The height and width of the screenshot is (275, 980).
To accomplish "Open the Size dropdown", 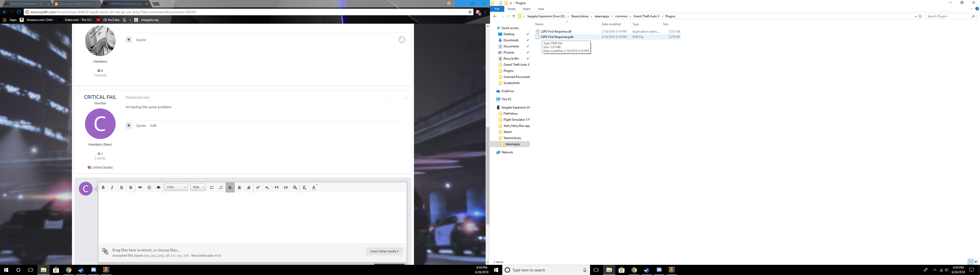I will tap(198, 187).
